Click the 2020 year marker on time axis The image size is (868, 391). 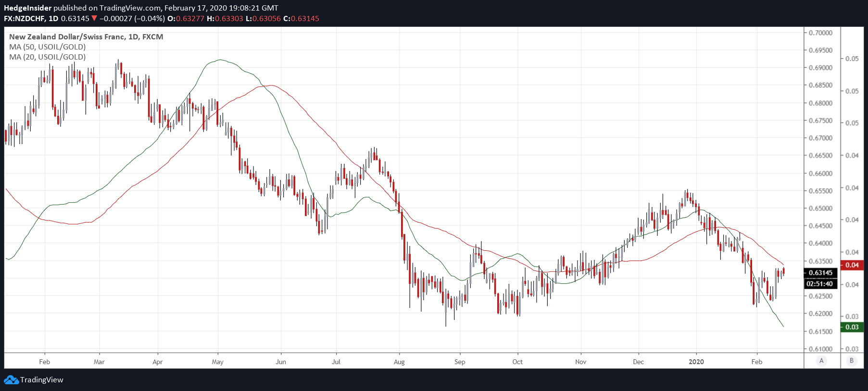696,362
